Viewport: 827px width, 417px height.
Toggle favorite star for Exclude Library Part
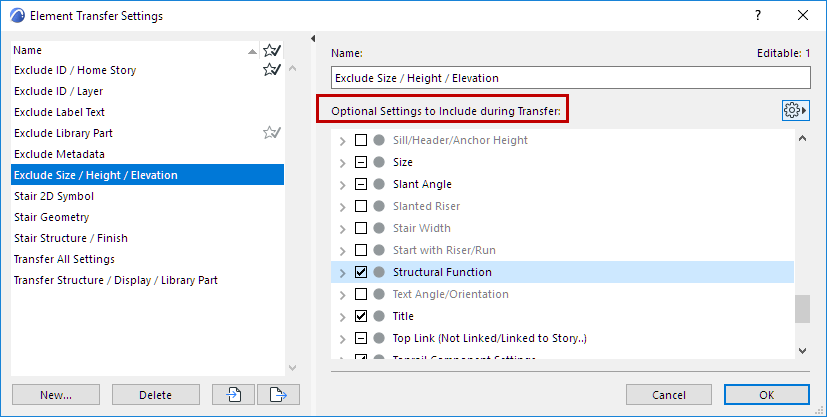(x=270, y=133)
